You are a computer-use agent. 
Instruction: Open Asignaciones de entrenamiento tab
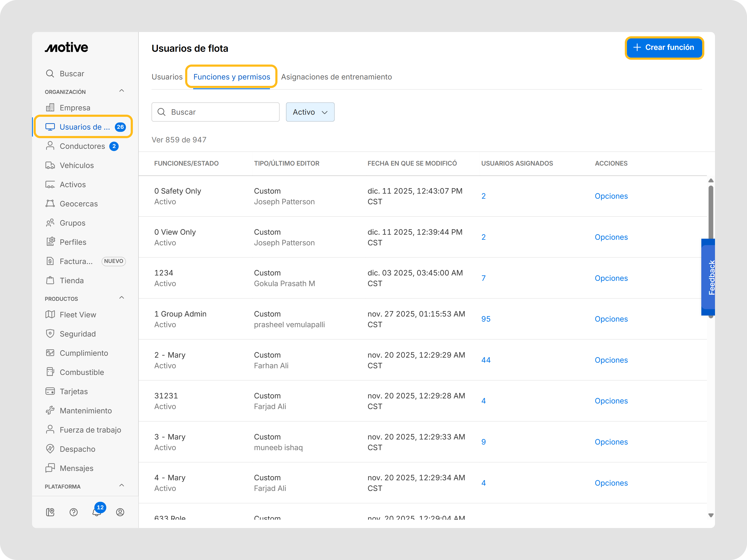point(336,77)
